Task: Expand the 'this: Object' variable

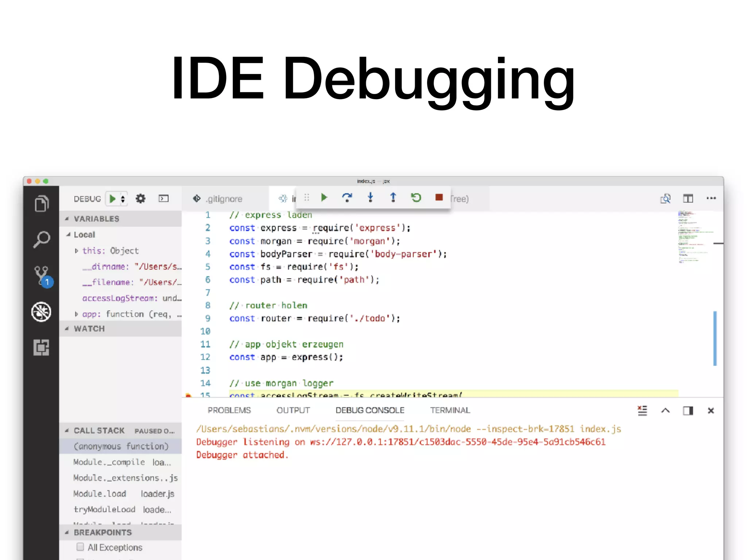Action: (76, 251)
